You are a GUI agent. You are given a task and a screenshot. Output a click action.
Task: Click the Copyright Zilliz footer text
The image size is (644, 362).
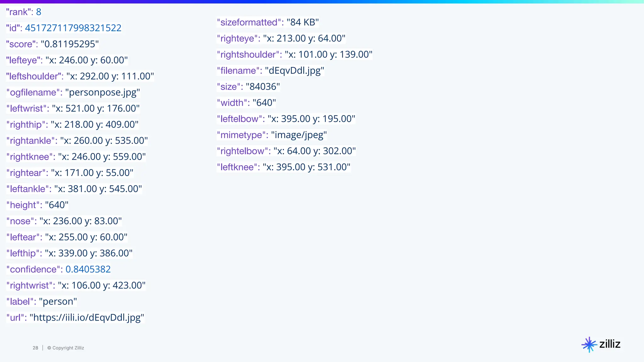(x=66, y=348)
